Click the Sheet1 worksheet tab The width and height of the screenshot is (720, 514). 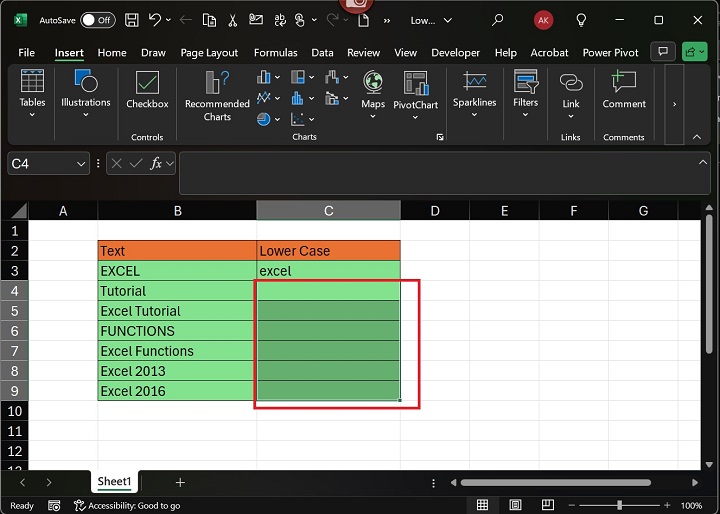click(x=114, y=482)
